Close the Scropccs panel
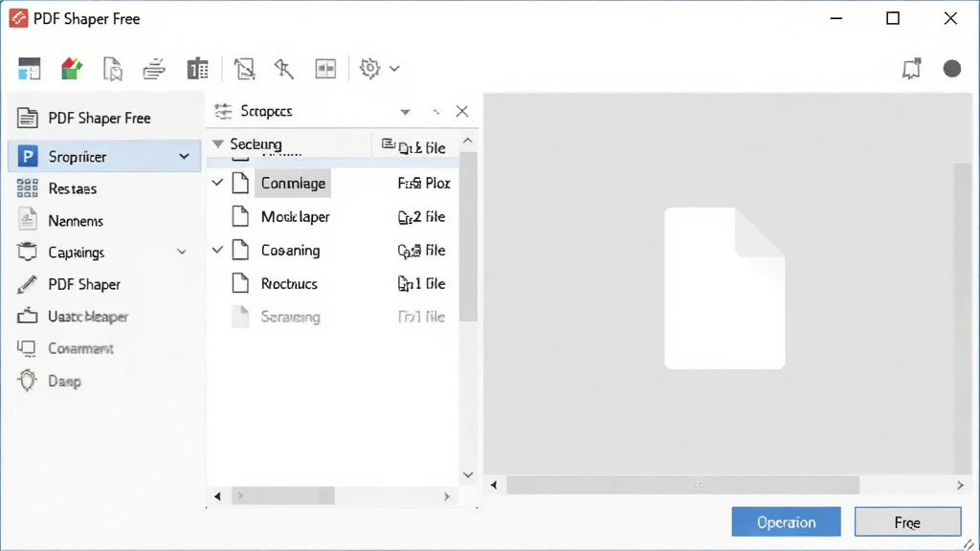The height and width of the screenshot is (551, 980). click(x=462, y=111)
